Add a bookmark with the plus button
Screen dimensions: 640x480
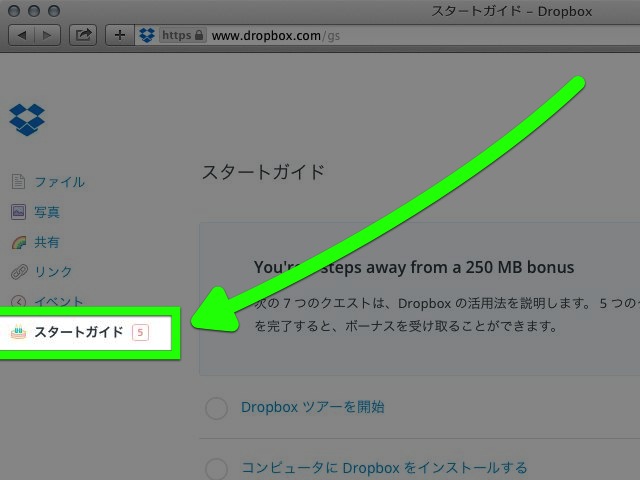coord(120,35)
